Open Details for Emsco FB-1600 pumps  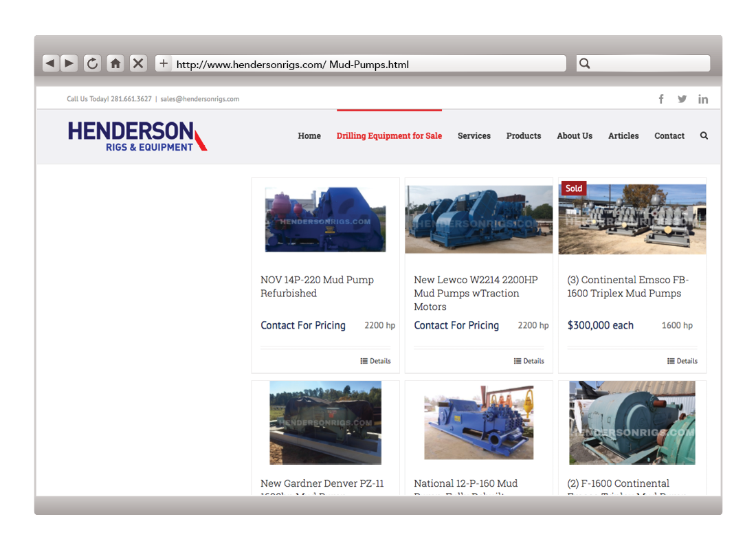[682, 361]
